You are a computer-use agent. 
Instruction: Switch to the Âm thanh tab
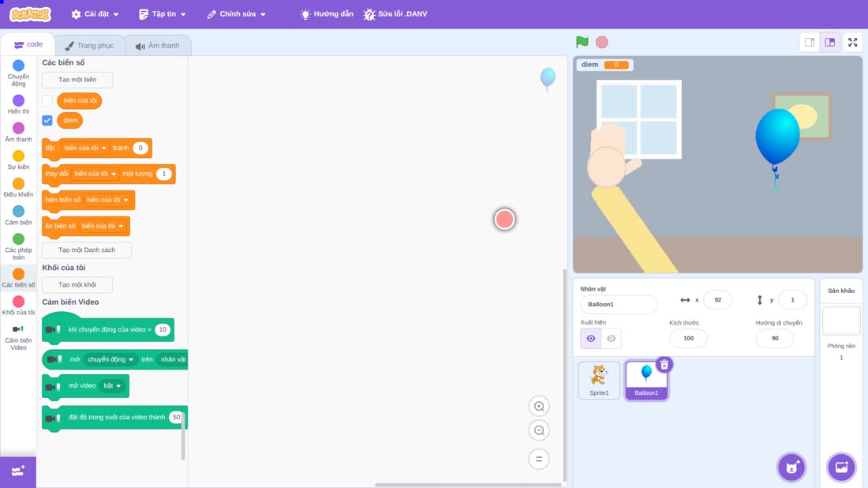158,46
